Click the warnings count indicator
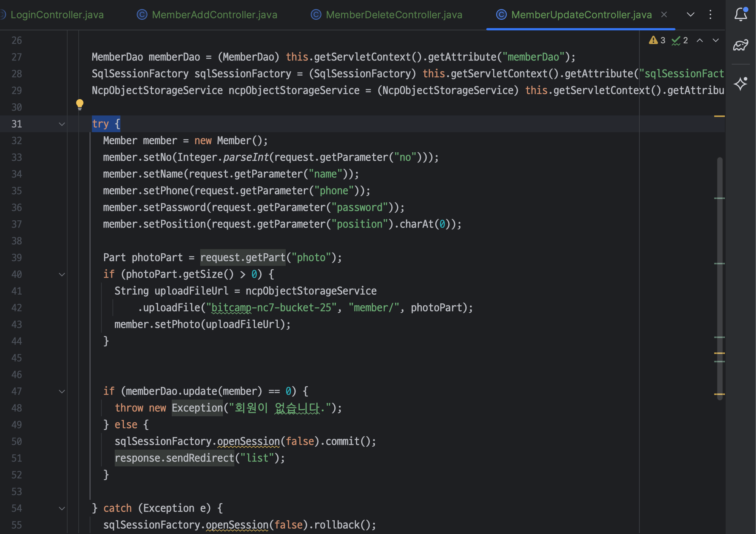 (657, 40)
